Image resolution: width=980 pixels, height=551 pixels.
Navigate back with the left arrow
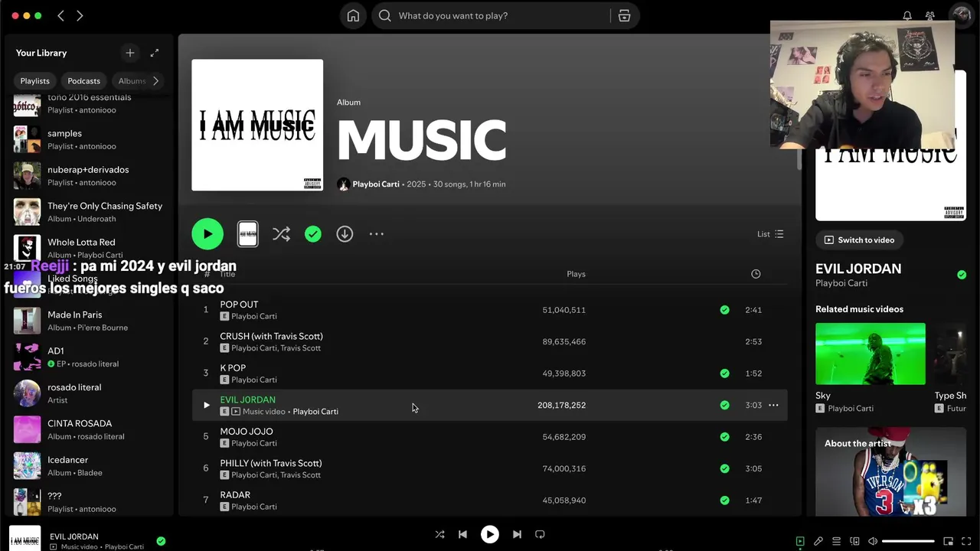(x=61, y=15)
